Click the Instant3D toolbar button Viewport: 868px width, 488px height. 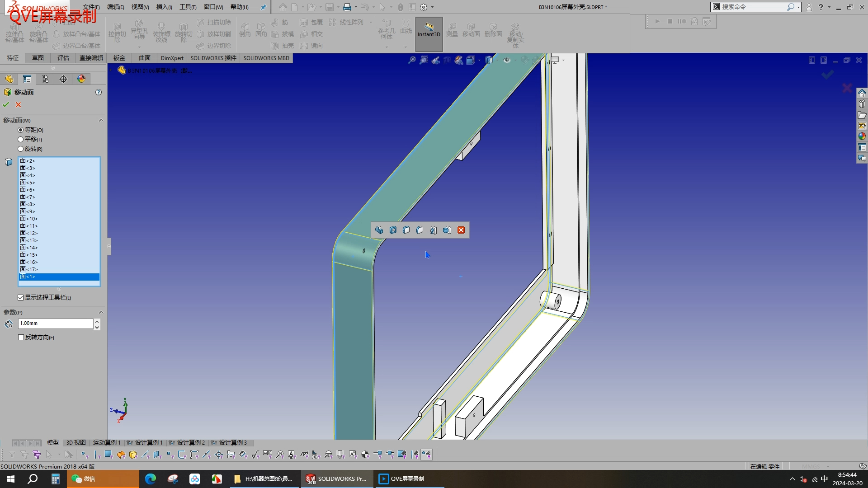[429, 30]
